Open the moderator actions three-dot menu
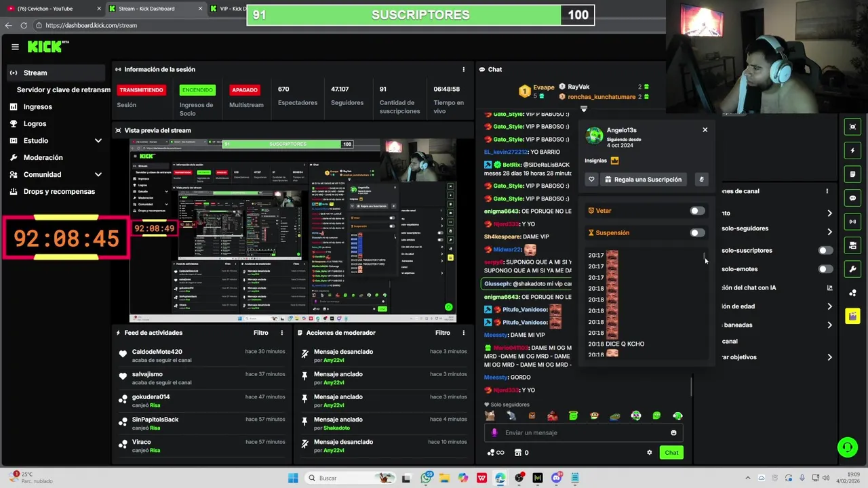This screenshot has height=488, width=868. [x=464, y=333]
